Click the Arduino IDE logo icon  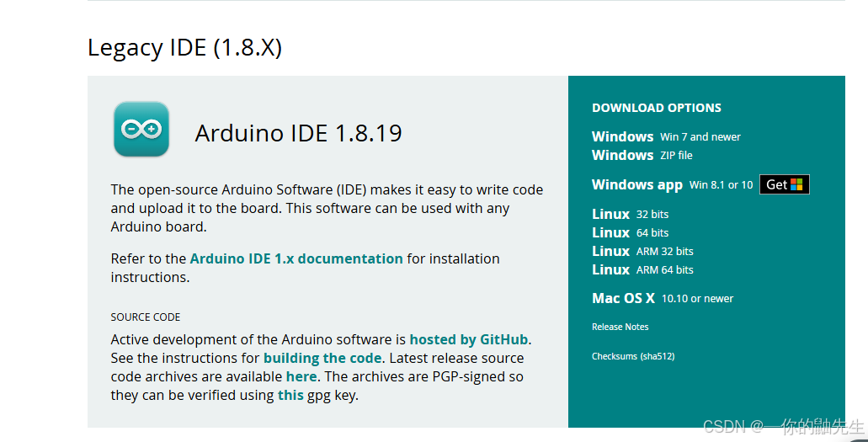point(141,129)
